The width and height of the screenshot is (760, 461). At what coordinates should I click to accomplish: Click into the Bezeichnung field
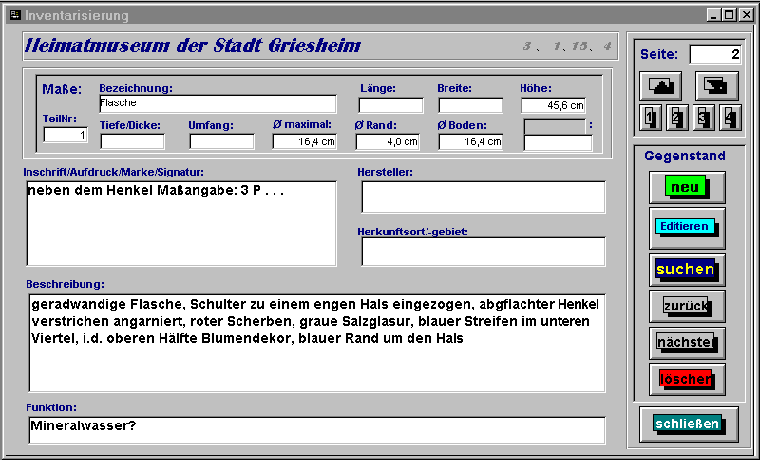(x=217, y=104)
